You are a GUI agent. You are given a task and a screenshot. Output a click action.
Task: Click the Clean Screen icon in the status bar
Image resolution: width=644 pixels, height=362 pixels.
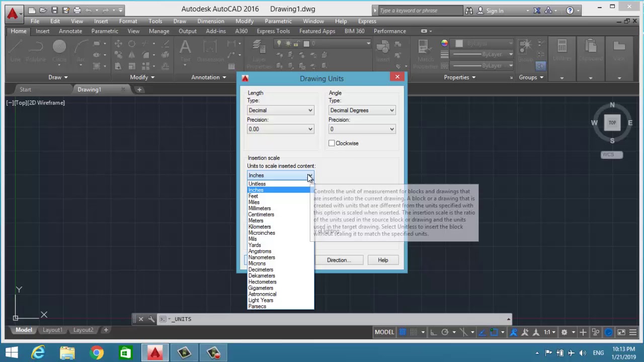[621, 332]
